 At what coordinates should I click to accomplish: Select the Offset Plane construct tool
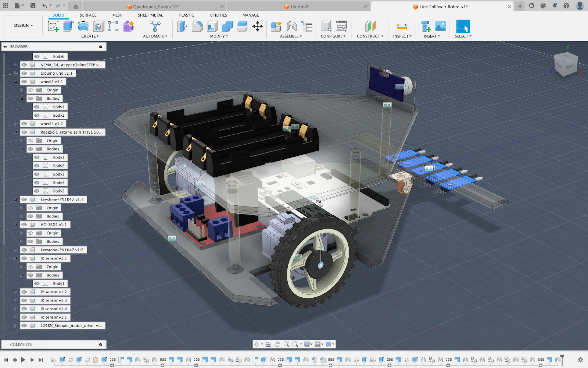click(370, 26)
